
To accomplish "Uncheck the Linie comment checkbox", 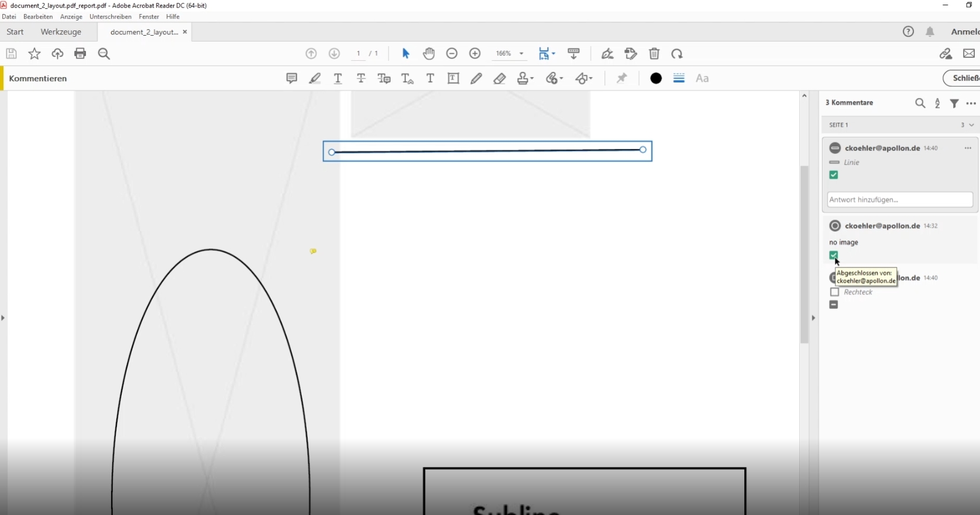I will point(834,175).
